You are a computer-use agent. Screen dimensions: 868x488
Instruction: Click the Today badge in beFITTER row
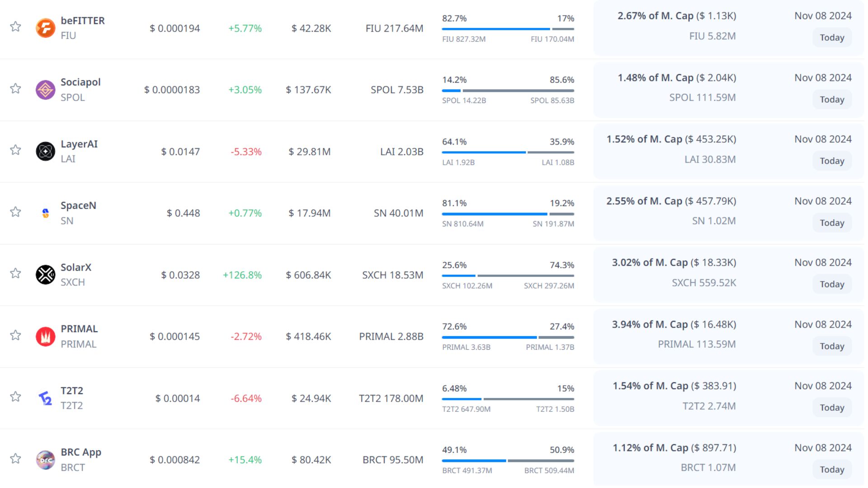click(x=832, y=38)
